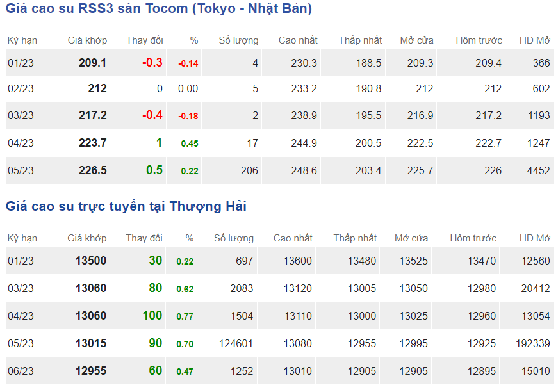The width and height of the screenshot is (558, 392).
Task: Select the 01/23 term in Tocom table
Action: click(21, 63)
